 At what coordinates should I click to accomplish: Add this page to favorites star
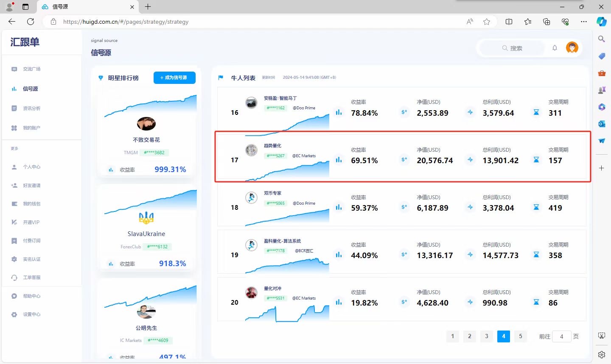pos(487,22)
